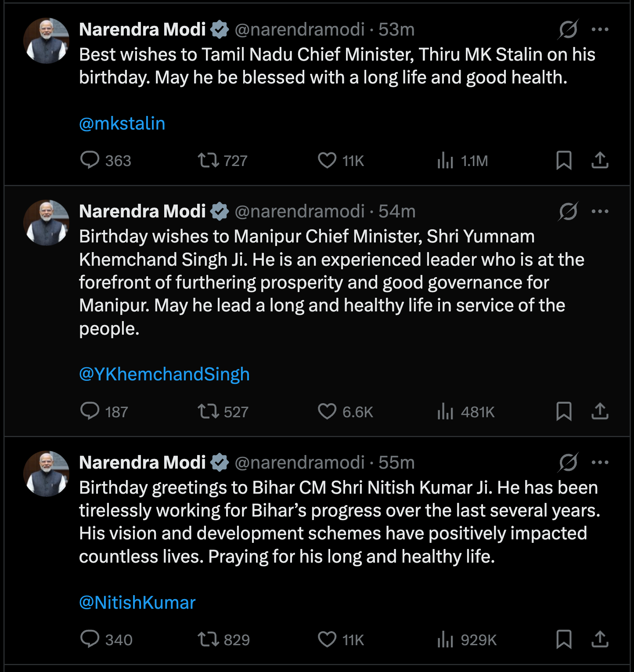This screenshot has height=672, width=634.
Task: View analytics showing 481K views
Action: click(465, 412)
